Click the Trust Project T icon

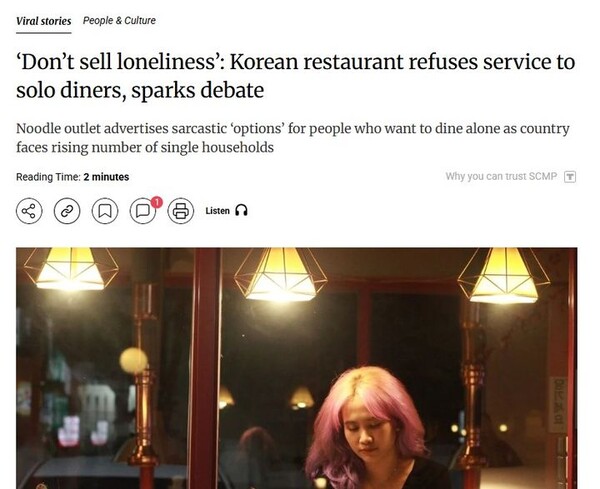[570, 177]
